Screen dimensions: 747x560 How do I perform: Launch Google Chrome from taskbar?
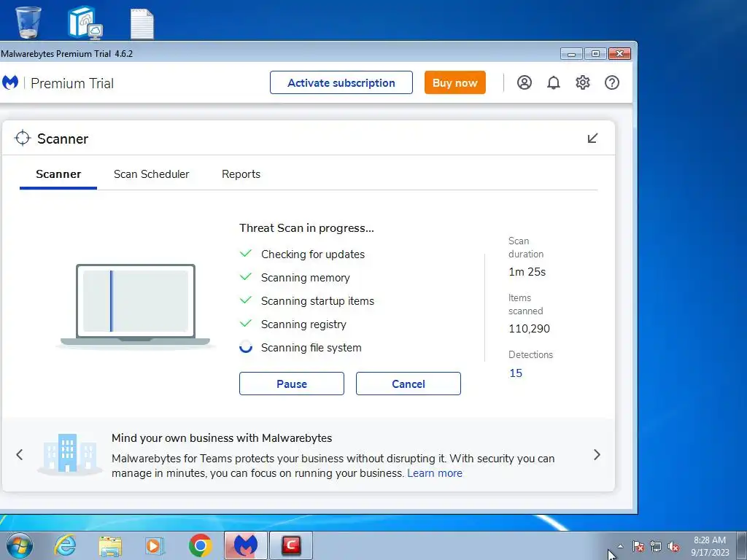[x=200, y=545]
